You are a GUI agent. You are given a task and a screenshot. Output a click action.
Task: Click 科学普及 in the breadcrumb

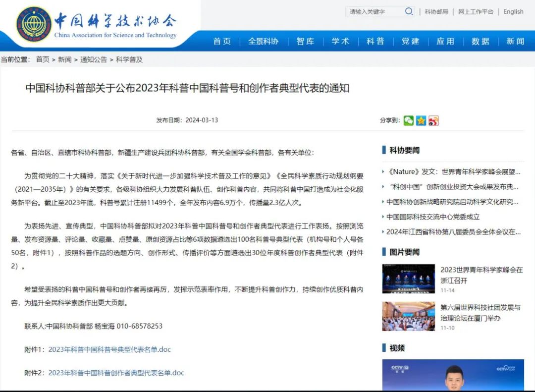tap(129, 59)
